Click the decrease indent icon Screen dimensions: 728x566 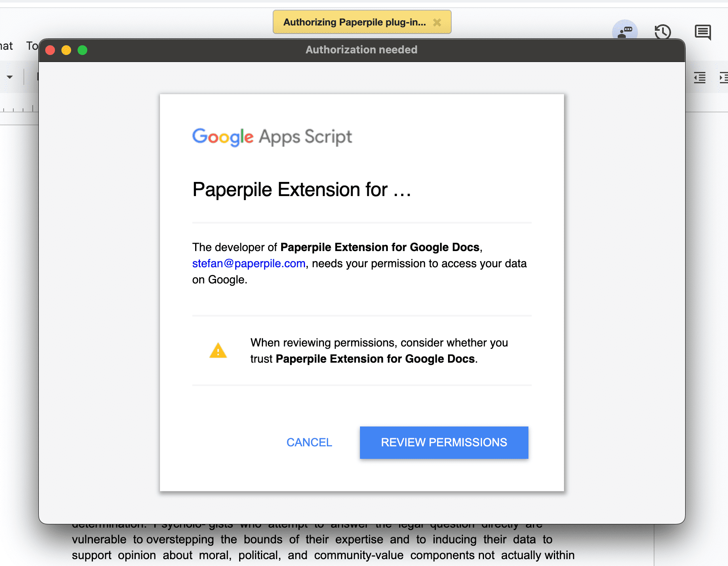click(x=700, y=77)
